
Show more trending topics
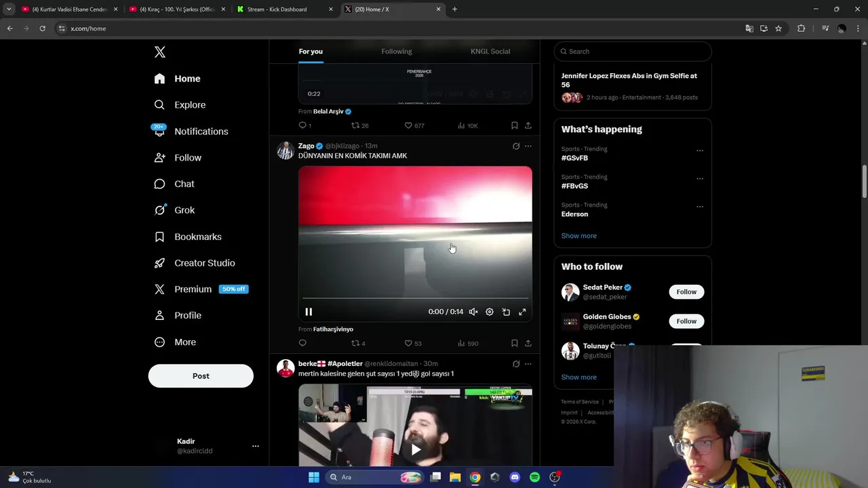[x=579, y=236]
